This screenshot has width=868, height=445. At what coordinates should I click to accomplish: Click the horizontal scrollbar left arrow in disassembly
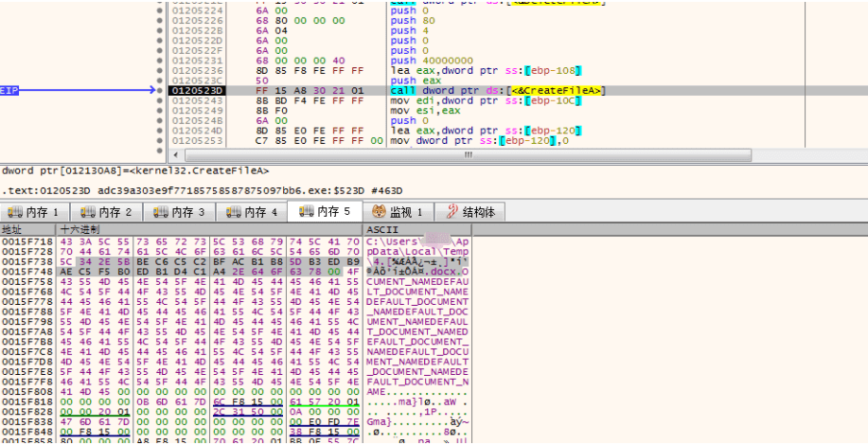pos(176,155)
